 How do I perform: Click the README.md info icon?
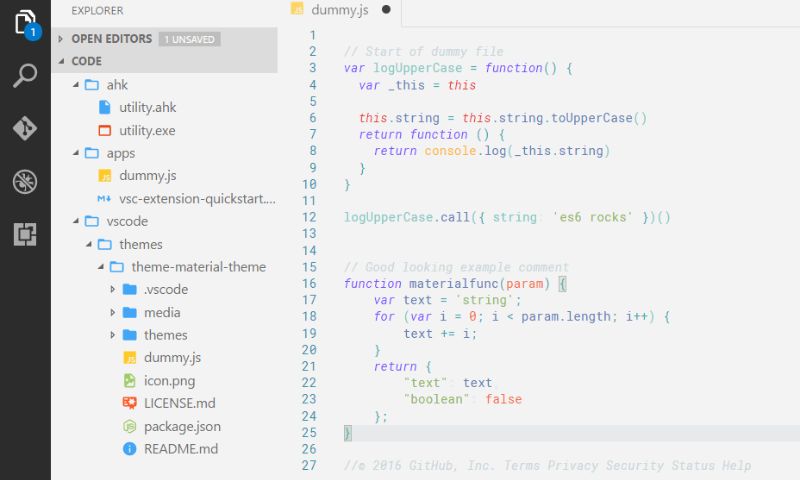point(129,449)
